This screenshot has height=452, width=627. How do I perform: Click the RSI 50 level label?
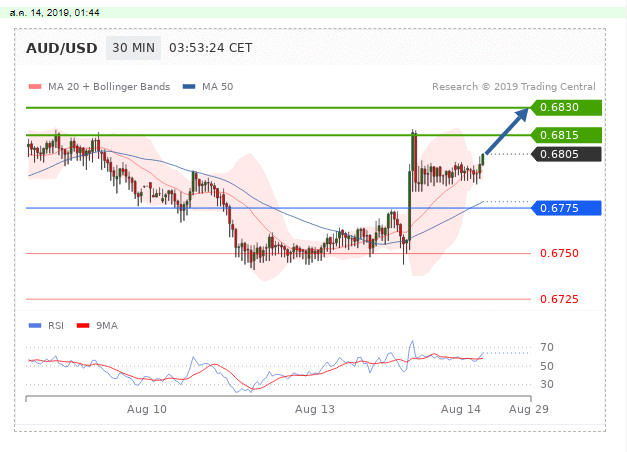[x=547, y=366]
